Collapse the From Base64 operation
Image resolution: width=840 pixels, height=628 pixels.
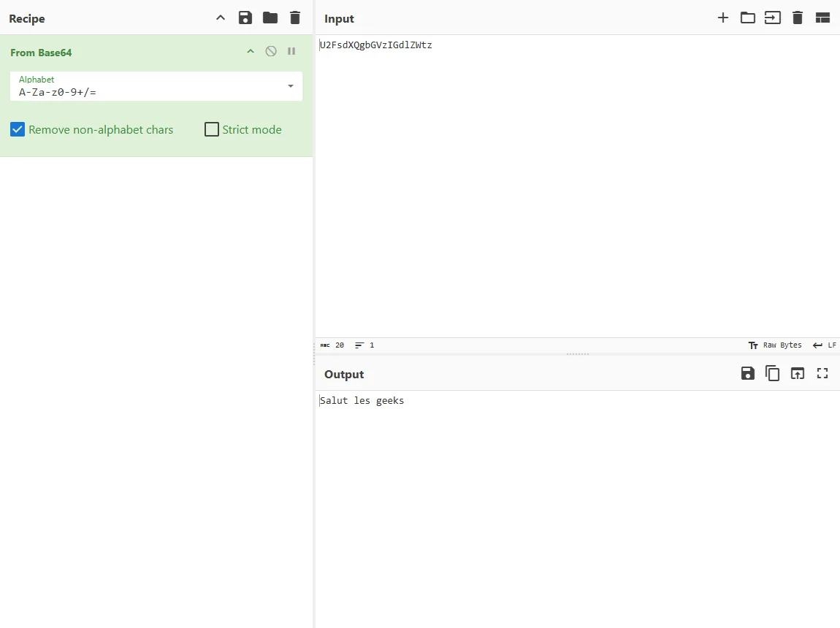point(251,51)
